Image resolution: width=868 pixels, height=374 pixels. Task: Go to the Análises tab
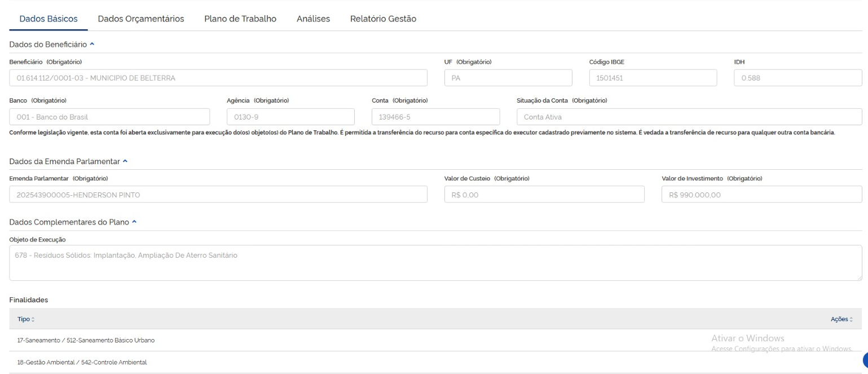[x=313, y=19]
